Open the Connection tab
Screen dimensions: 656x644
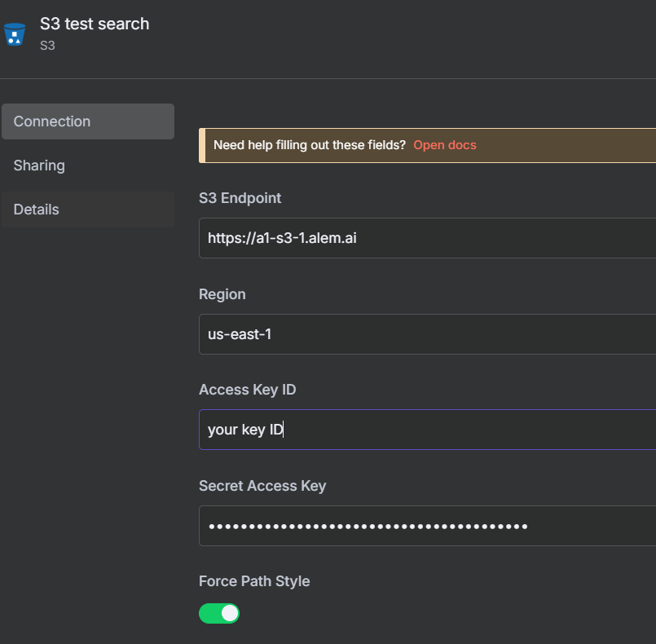[x=87, y=121]
